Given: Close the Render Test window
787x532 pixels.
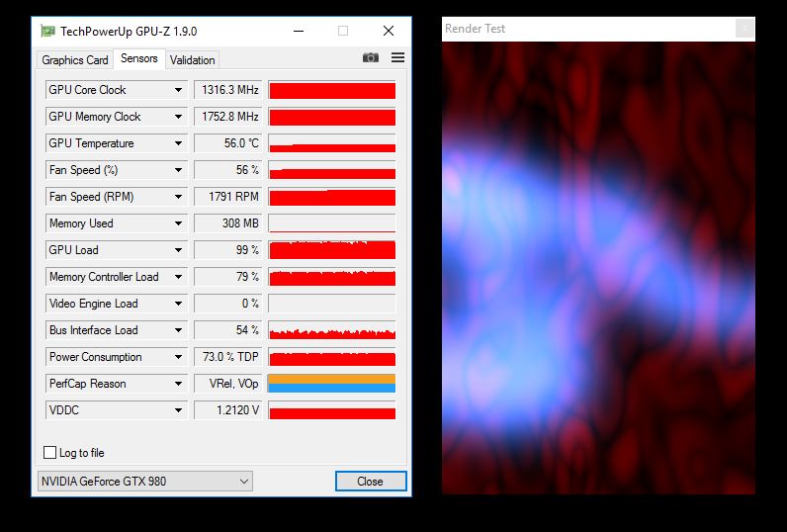Looking at the screenshot, I should (x=743, y=29).
